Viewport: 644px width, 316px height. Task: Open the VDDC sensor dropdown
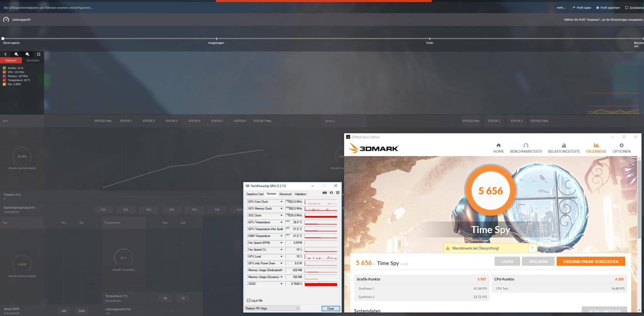coord(281,284)
